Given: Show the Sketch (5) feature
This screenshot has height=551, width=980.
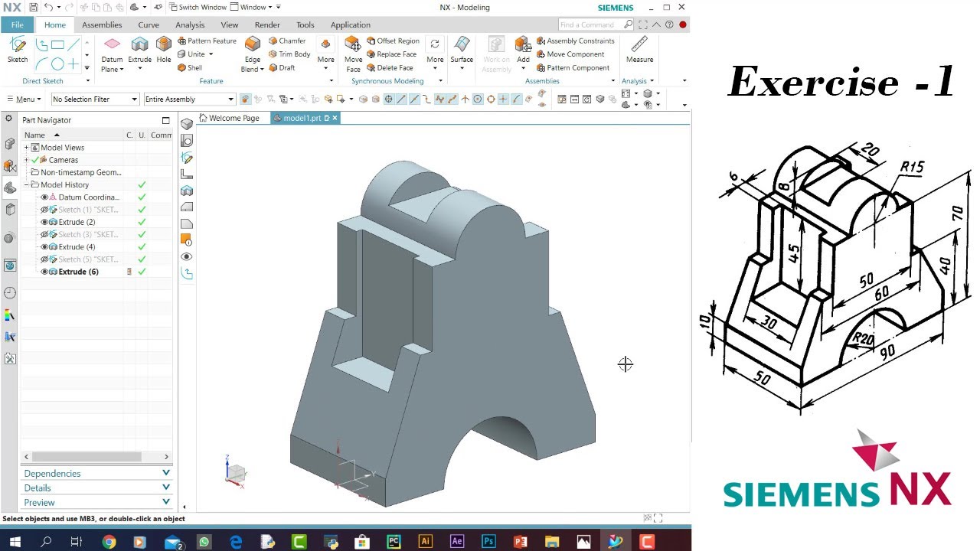Looking at the screenshot, I should click(44, 259).
